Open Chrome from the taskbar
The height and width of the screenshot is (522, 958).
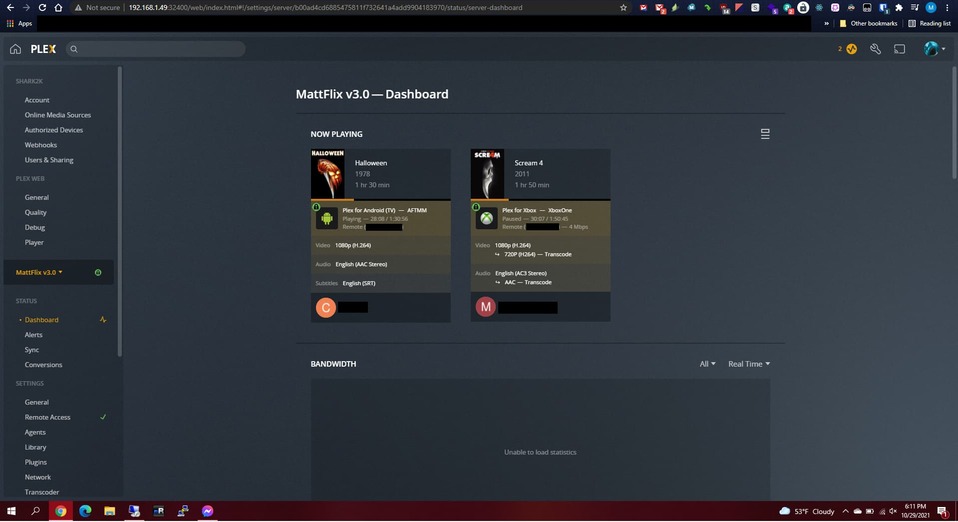[60, 511]
